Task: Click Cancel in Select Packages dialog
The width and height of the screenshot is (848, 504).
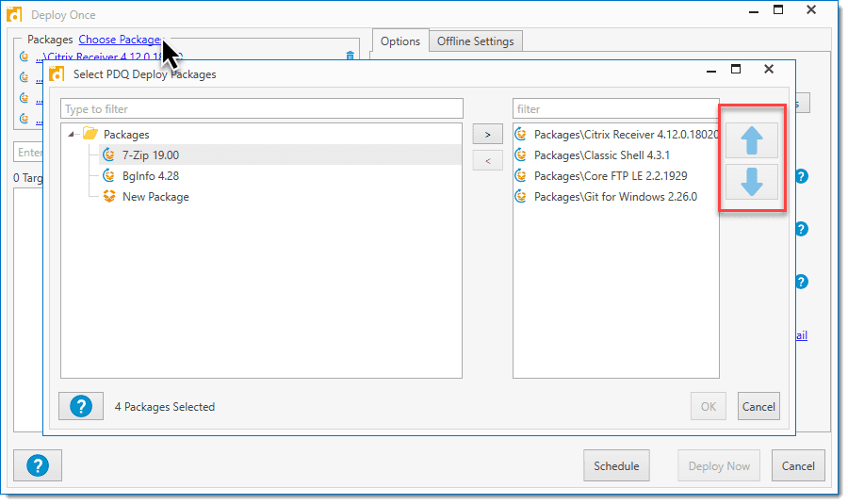Action: pyautogui.click(x=758, y=407)
